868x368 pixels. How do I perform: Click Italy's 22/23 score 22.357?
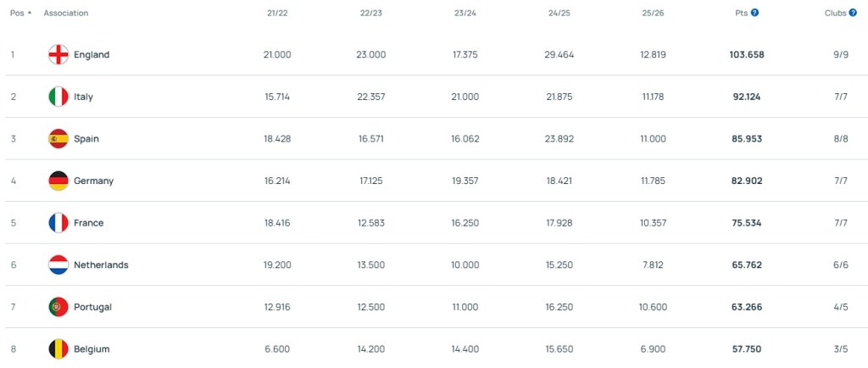[x=372, y=97]
